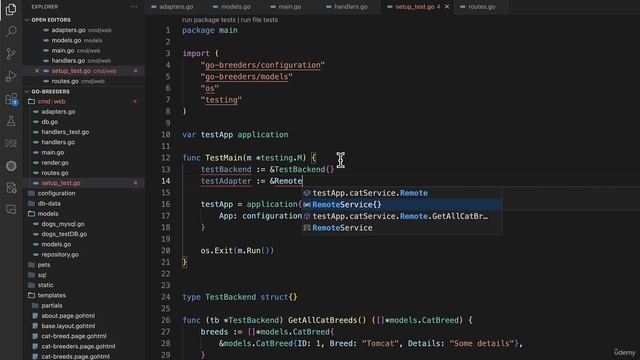This screenshot has width=640, height=360.
Task: Close setup_test.go in Open Editors list
Action: pos(37,71)
